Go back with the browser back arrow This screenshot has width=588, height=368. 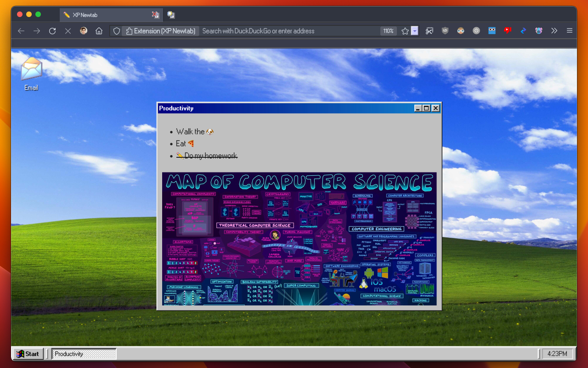[21, 31]
